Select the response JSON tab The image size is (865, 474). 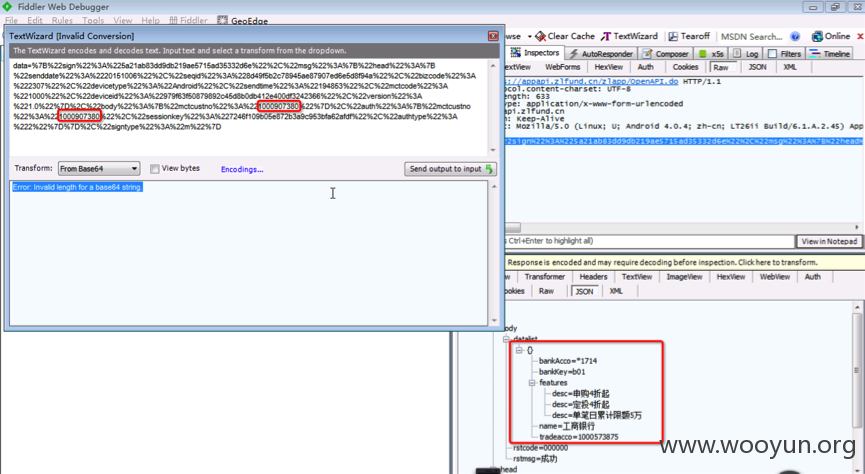tap(584, 291)
